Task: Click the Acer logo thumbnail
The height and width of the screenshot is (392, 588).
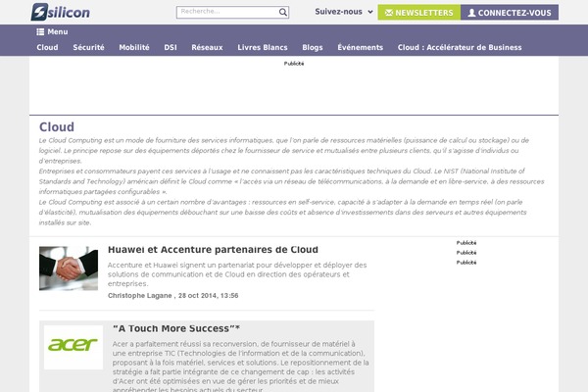Action: [73, 347]
